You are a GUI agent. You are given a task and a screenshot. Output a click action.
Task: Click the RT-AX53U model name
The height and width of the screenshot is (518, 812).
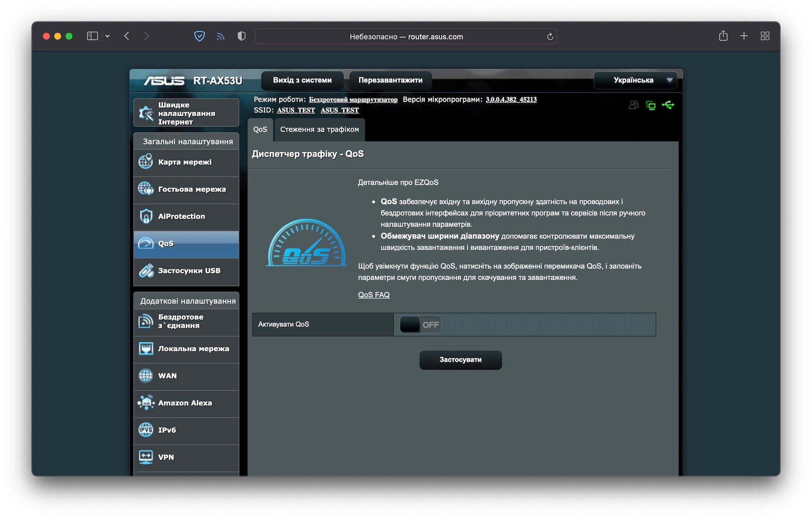[218, 80]
